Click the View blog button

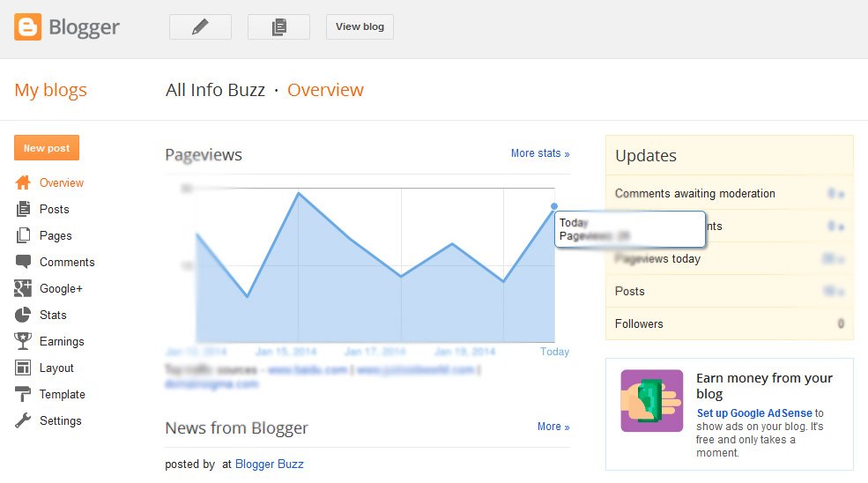360,26
